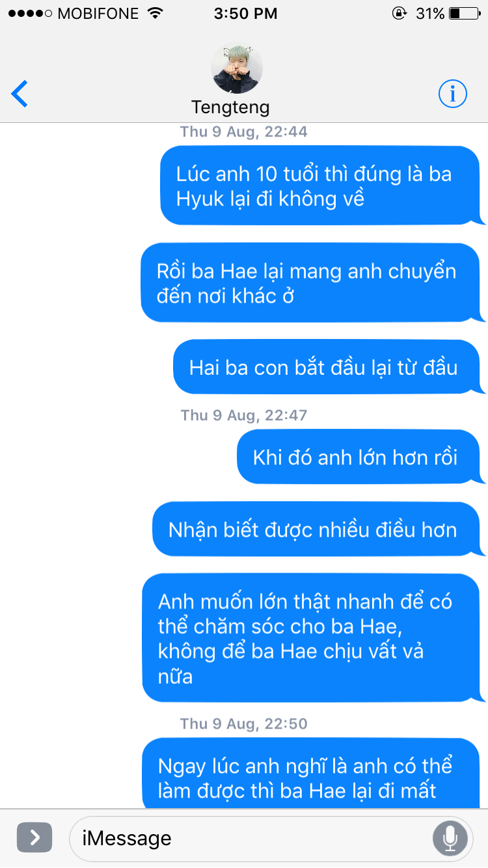Select message starting 'Lúc anh 10 tuổi'
This screenshot has width=488, height=868.
pos(323,185)
